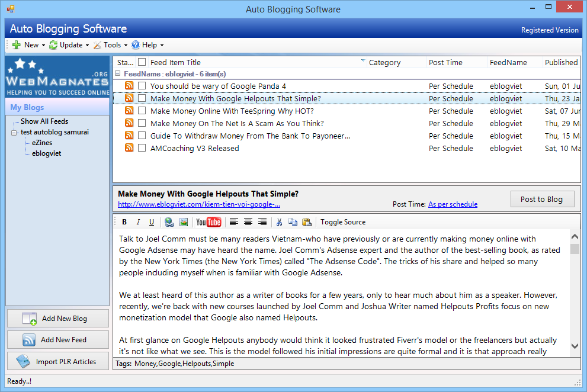Image resolution: width=587 pixels, height=392 pixels.
Task: Click RSS icon of AMCoaching V3 row
Action: (129, 148)
